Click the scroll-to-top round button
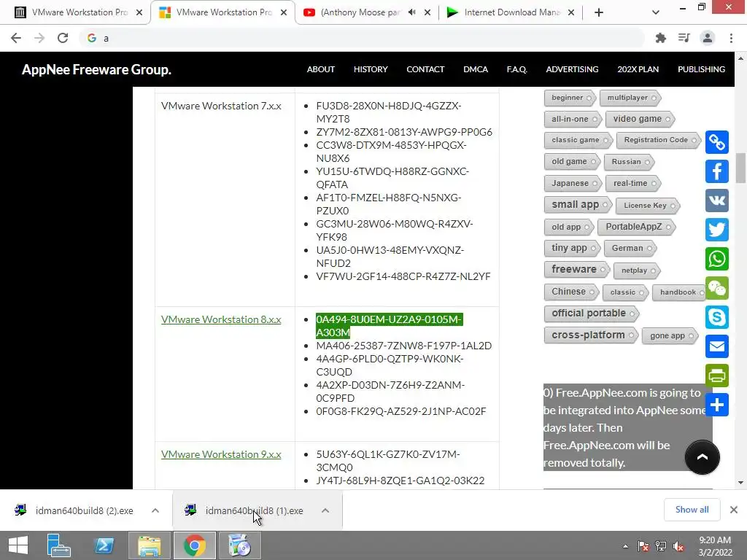747x560 pixels. 702,457
